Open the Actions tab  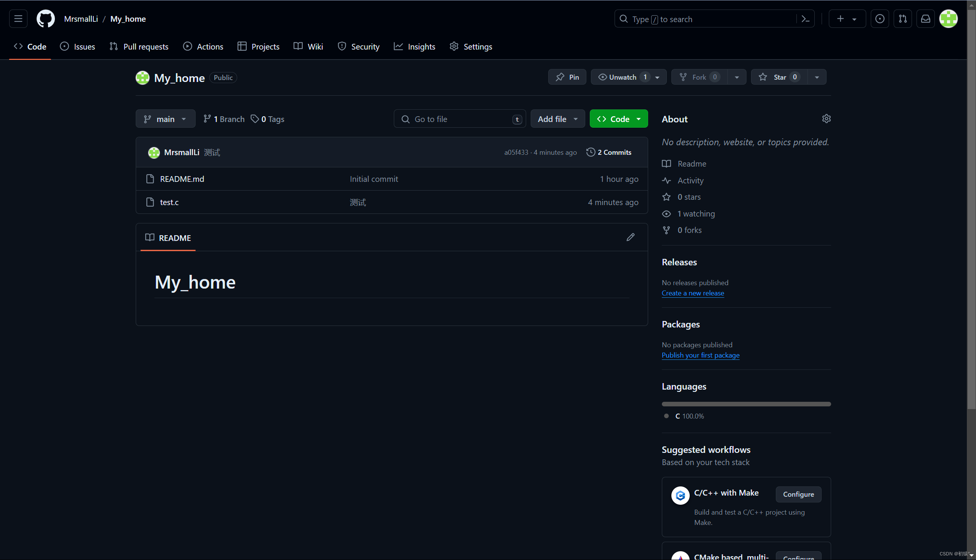(x=203, y=47)
